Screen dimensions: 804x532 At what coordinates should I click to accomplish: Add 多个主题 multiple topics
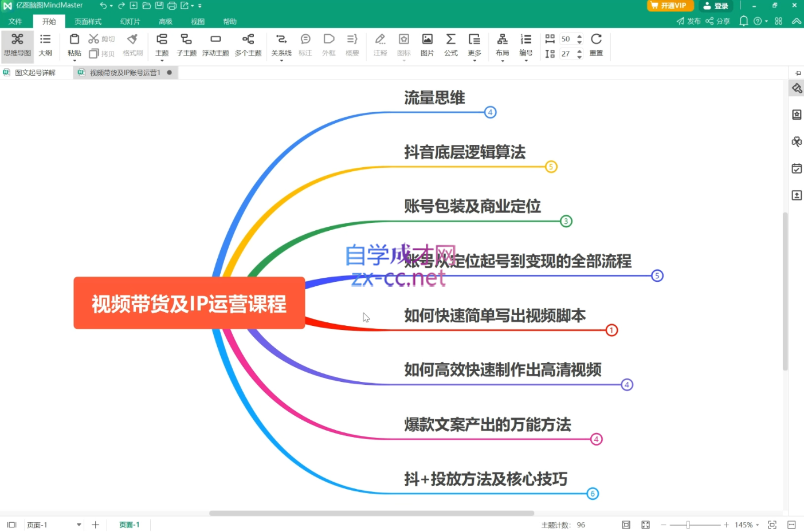coord(248,45)
